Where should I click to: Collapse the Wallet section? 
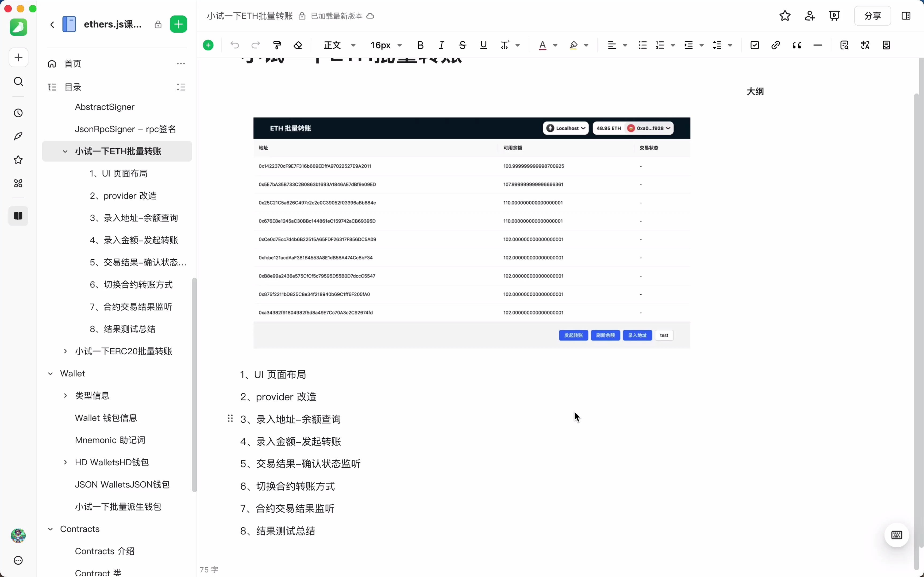51,374
